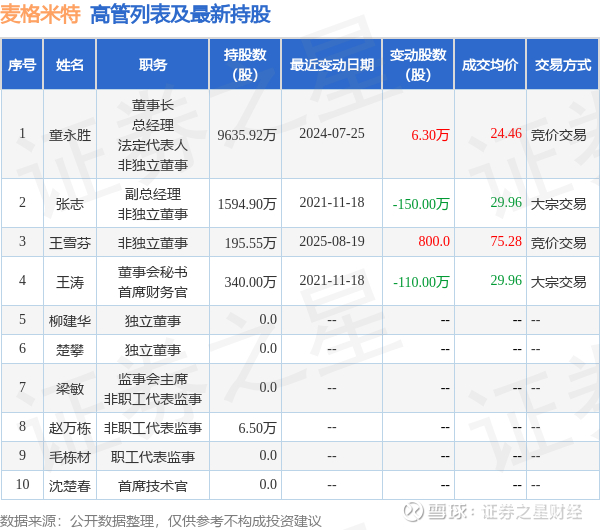Click 王涛's date 2021-11-18
Screen dimensions: 600x530
(x=332, y=280)
